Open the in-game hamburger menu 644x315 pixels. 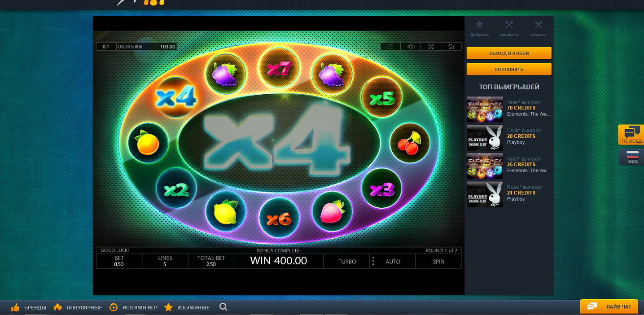click(x=390, y=46)
